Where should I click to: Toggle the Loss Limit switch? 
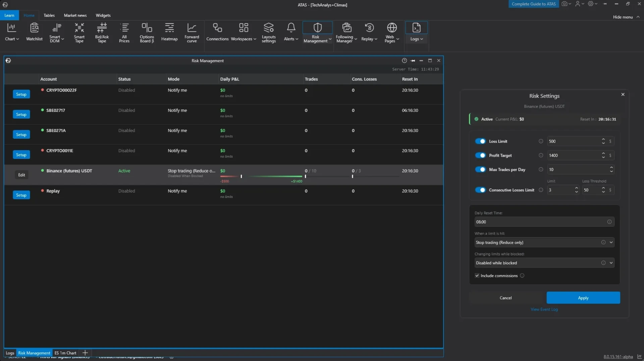(x=480, y=141)
